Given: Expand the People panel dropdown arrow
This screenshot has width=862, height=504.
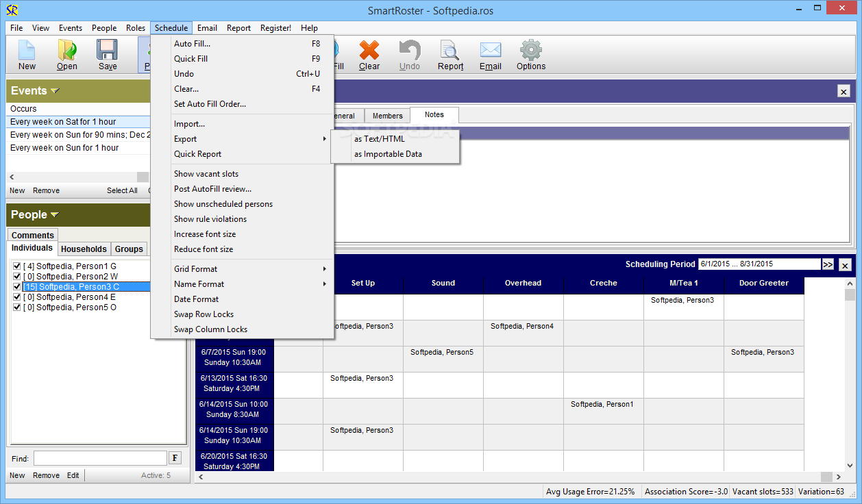Looking at the screenshot, I should coord(55,215).
